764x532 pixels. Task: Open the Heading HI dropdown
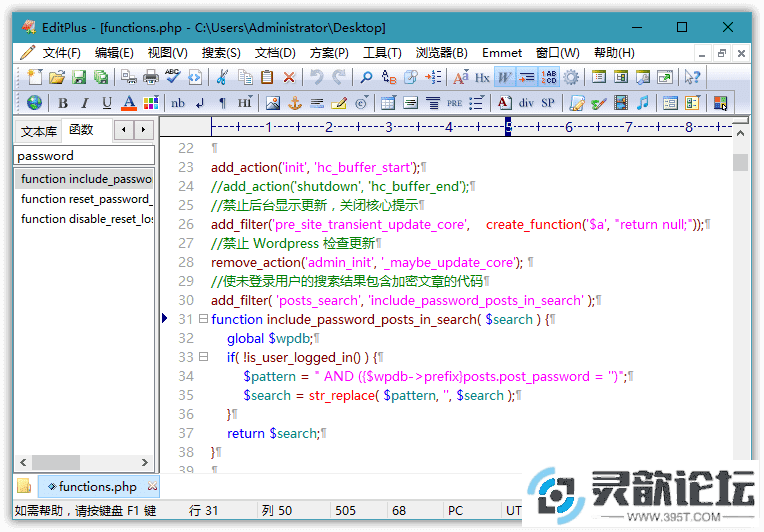click(245, 103)
